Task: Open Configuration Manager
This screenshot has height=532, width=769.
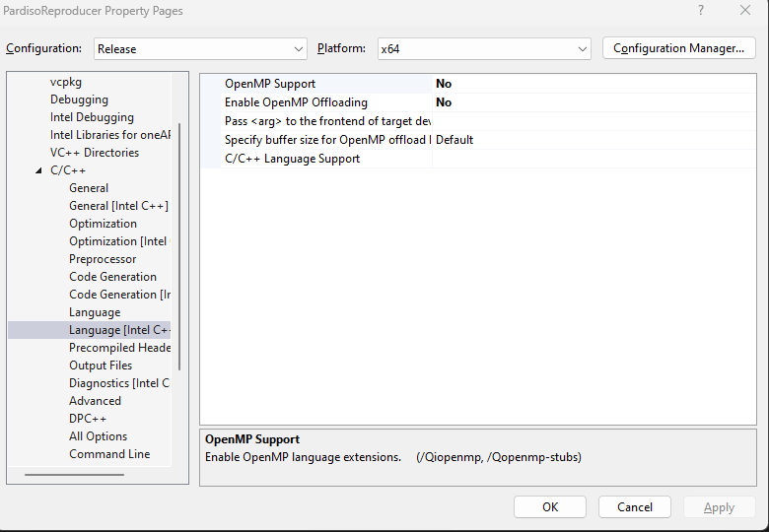Action: coord(678,48)
